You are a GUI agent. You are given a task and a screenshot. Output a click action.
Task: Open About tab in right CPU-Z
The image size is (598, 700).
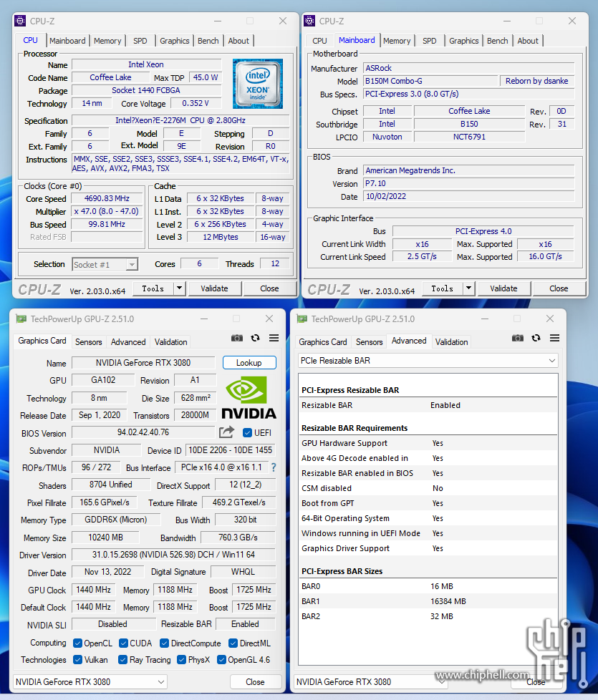528,41
